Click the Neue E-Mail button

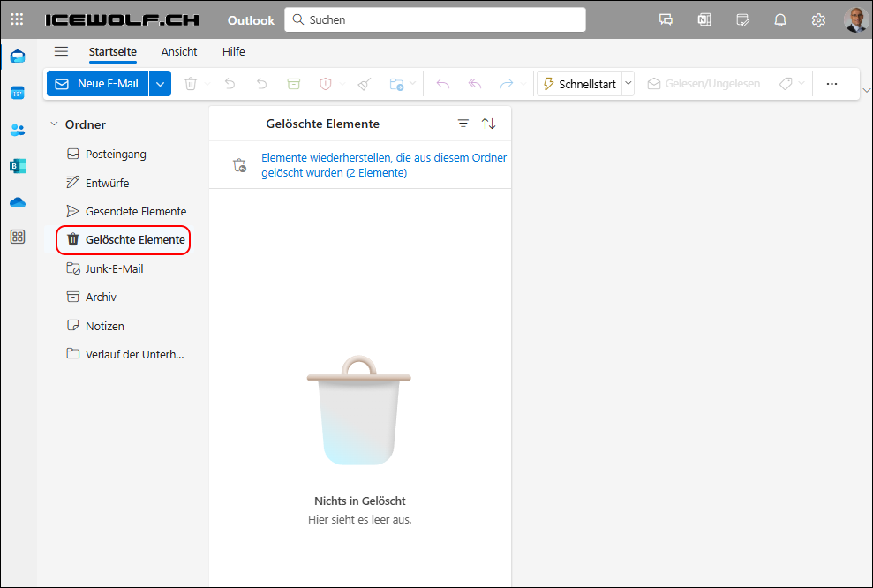(97, 84)
